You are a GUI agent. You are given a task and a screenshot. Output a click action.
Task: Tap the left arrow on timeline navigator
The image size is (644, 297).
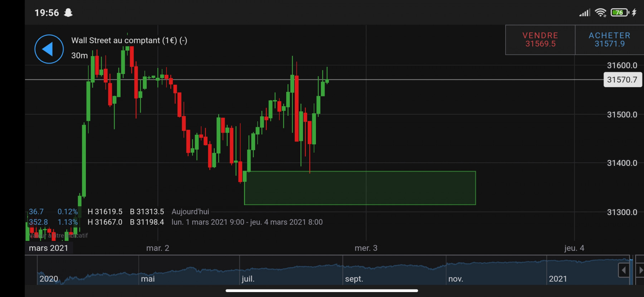pos(624,270)
